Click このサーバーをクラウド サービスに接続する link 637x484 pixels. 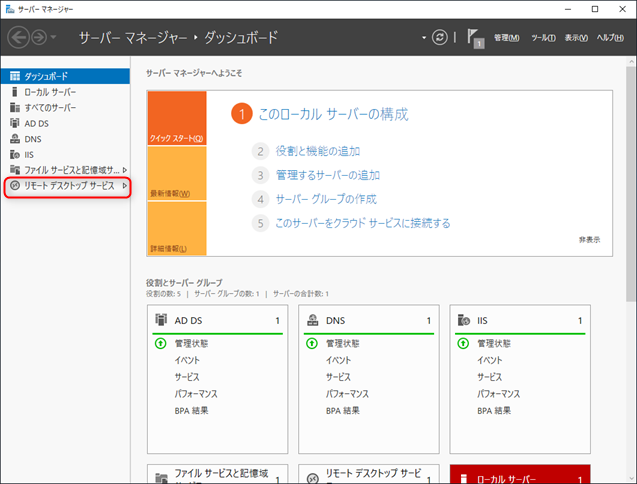click(363, 223)
